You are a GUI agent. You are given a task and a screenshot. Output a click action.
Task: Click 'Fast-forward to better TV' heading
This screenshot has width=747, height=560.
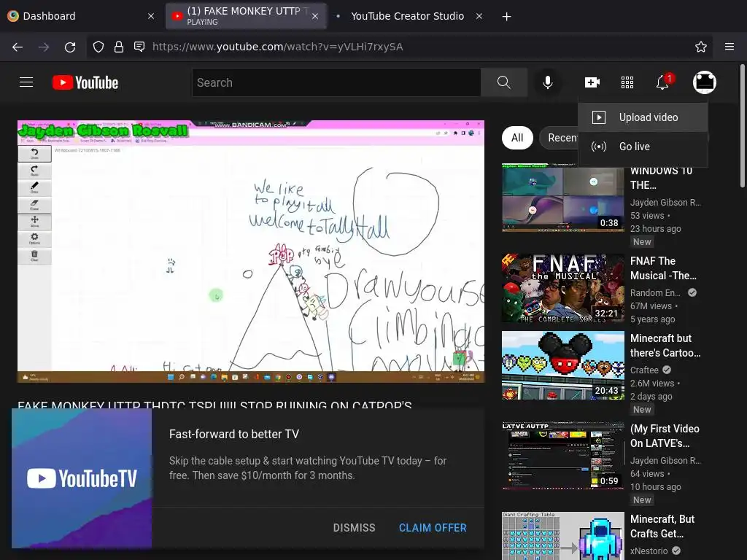click(x=234, y=435)
